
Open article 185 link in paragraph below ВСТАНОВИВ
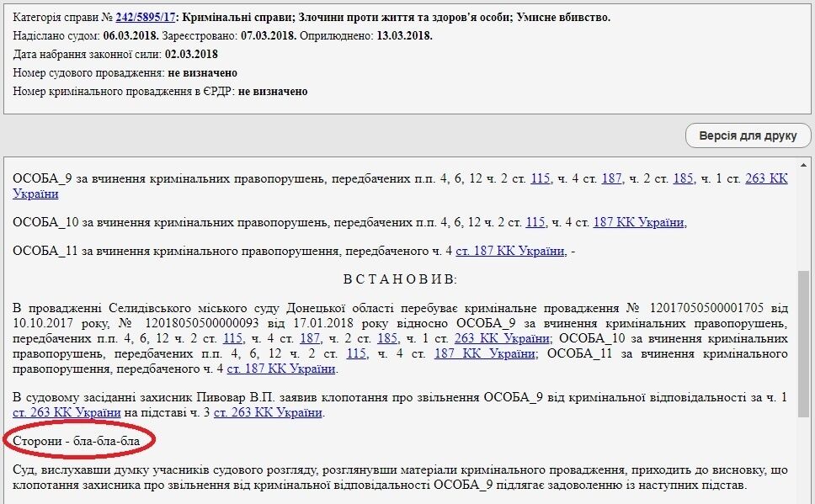click(x=387, y=338)
